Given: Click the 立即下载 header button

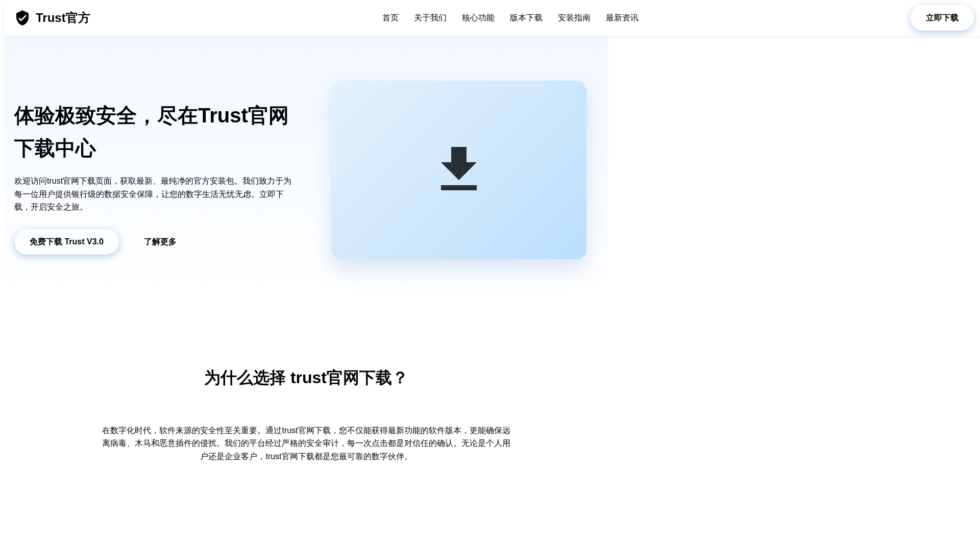Looking at the screenshot, I should pos(942,18).
